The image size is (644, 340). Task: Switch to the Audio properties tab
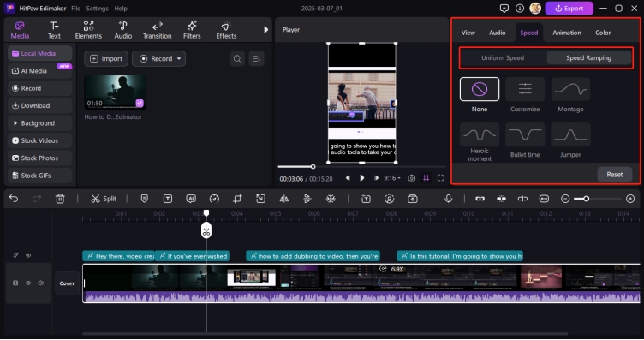(497, 33)
